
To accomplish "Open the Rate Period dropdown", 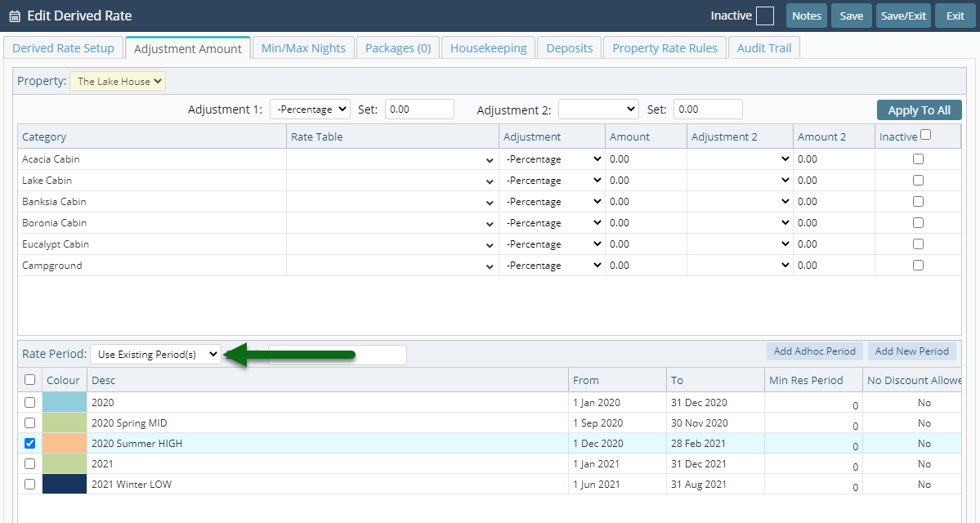I will tap(155, 355).
